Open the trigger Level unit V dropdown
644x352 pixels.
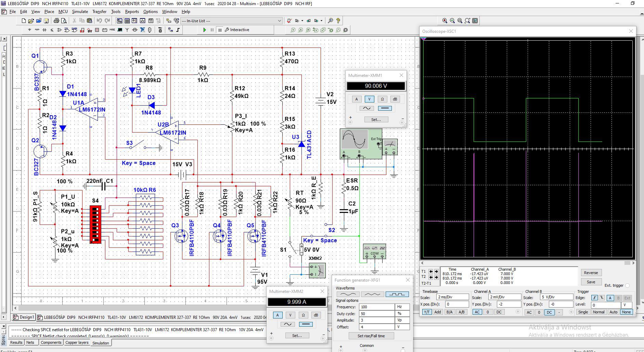point(627,305)
